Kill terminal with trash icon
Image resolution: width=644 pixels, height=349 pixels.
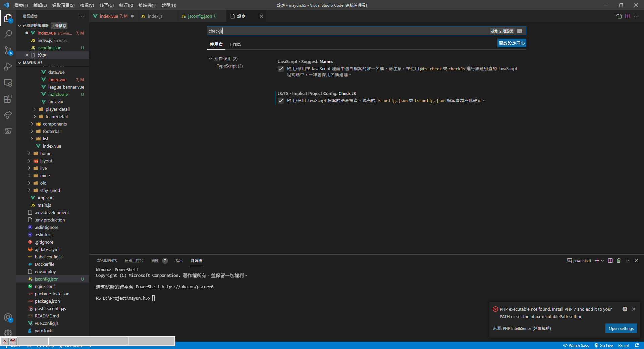pos(619,261)
